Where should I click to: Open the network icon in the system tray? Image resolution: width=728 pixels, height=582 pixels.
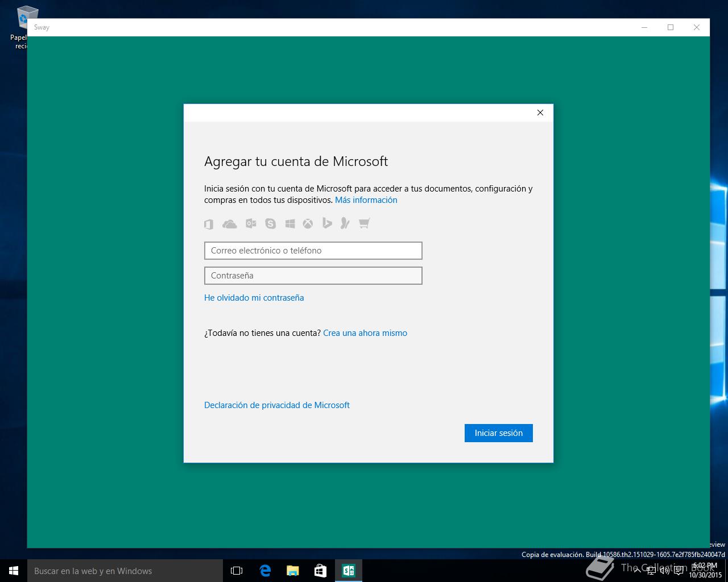point(651,571)
